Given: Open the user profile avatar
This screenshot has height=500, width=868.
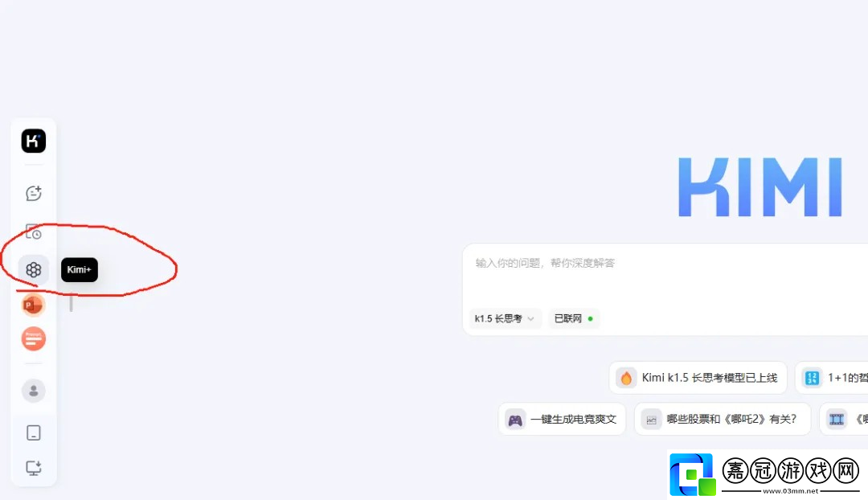Looking at the screenshot, I should tap(33, 391).
